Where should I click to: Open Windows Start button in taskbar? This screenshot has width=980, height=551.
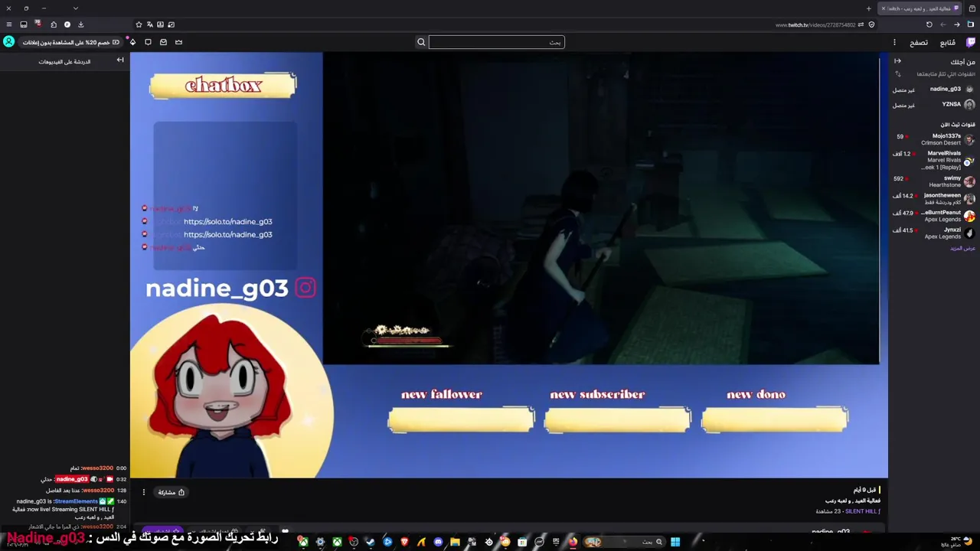pyautogui.click(x=675, y=542)
